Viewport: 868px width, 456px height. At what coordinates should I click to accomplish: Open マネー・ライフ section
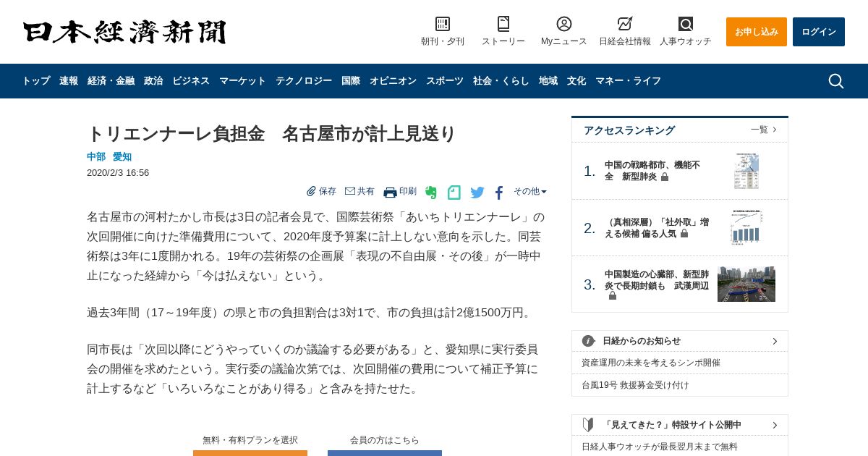point(628,81)
